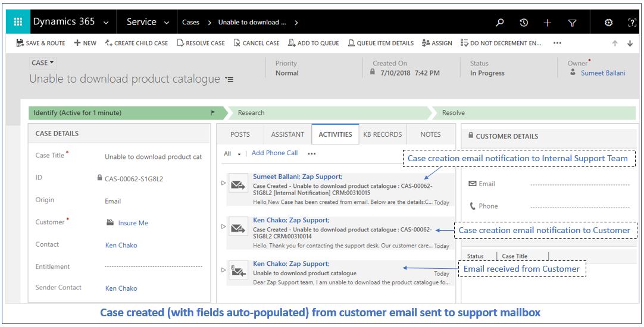
Task: Click the plus quick create icon
Action: click(547, 23)
